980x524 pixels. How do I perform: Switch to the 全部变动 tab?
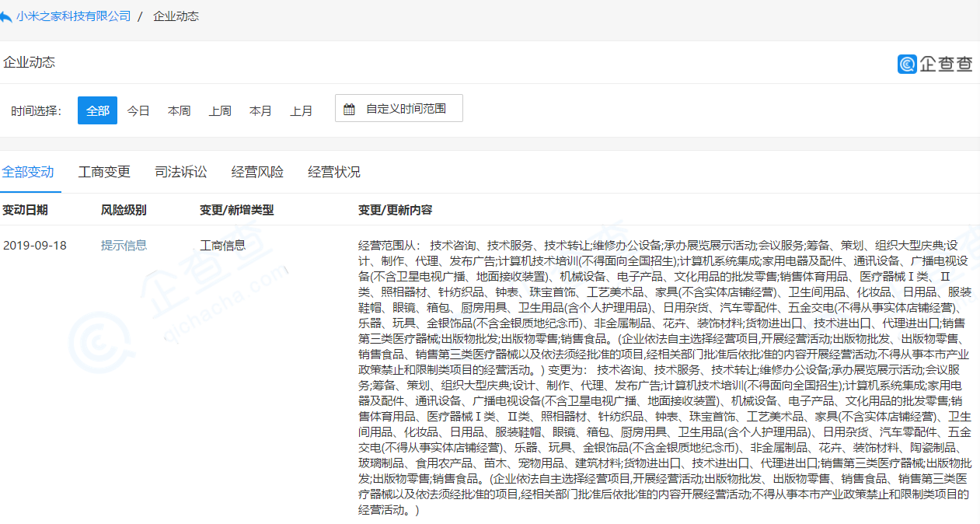(x=28, y=172)
